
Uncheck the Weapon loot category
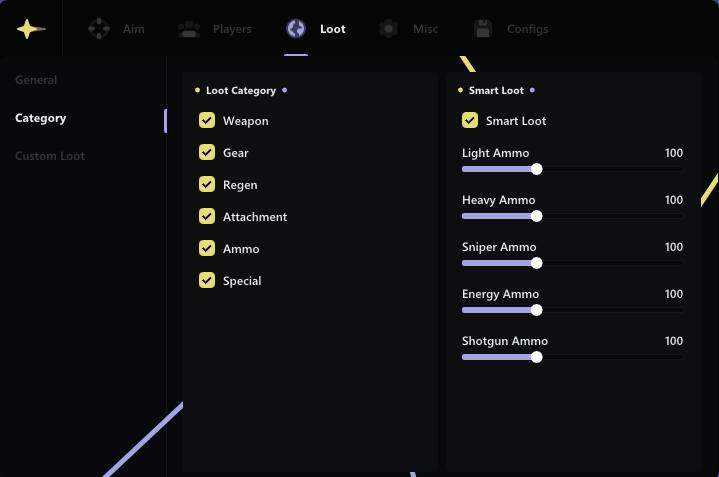tap(207, 120)
